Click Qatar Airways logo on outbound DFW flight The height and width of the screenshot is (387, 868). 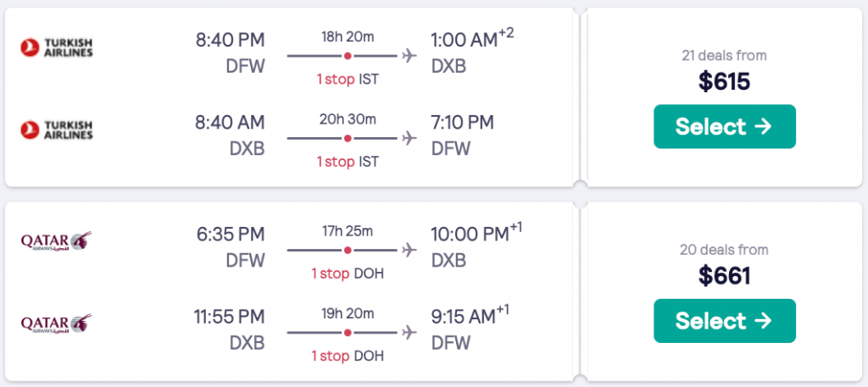coord(57,241)
